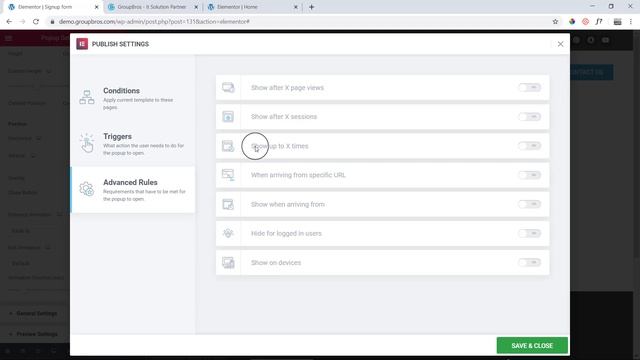Click 'Show after X sessions' label
The image size is (640, 360).
click(x=284, y=117)
